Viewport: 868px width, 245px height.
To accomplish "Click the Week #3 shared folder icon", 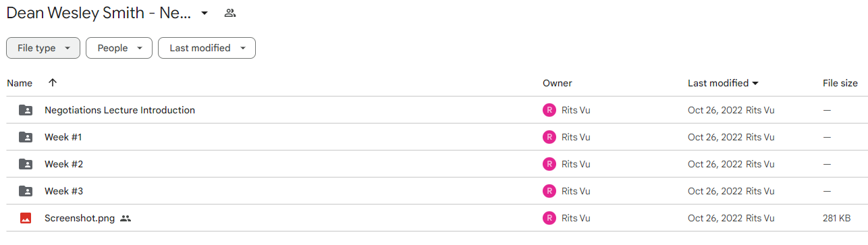I will [26, 191].
